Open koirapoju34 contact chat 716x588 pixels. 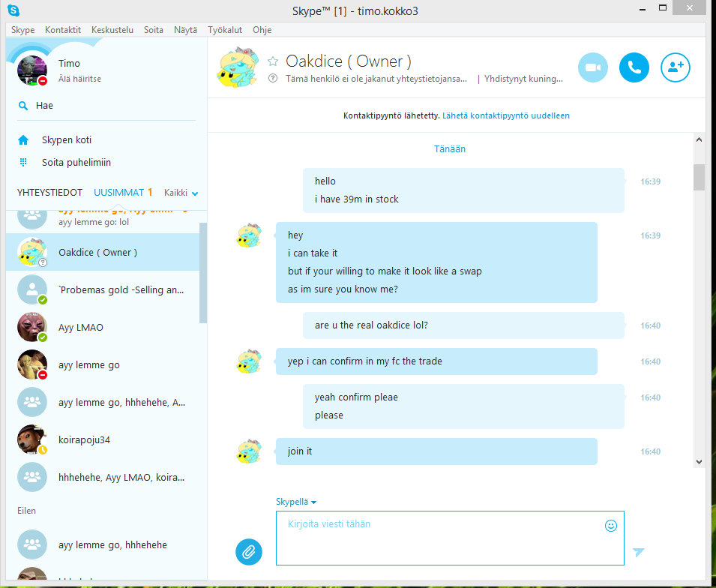tap(103, 439)
